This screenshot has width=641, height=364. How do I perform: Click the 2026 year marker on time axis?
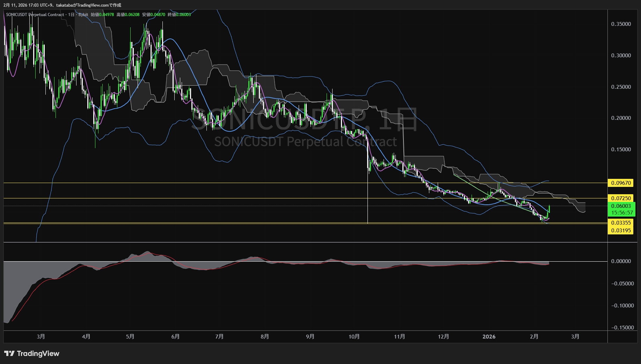[x=489, y=336]
